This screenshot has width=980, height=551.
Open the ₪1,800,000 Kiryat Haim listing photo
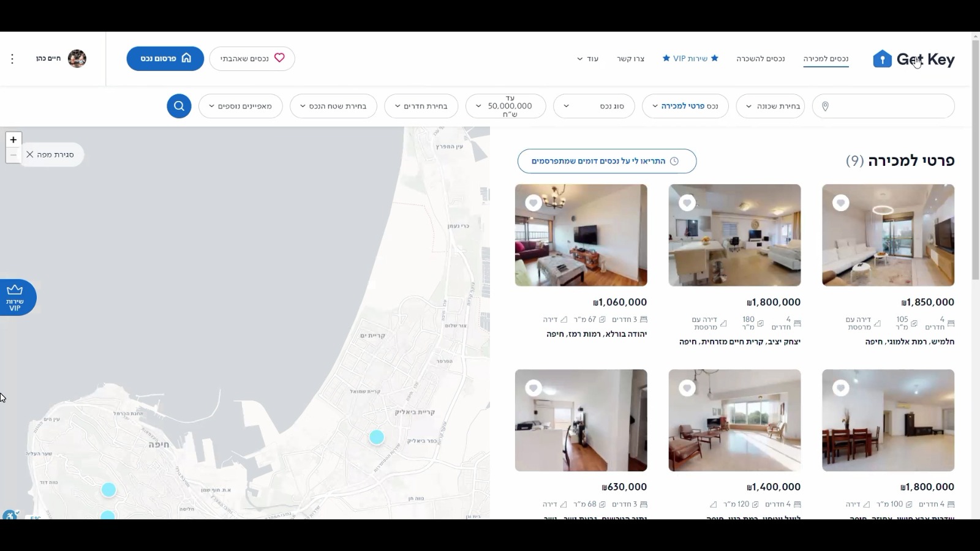pyautogui.click(x=734, y=235)
